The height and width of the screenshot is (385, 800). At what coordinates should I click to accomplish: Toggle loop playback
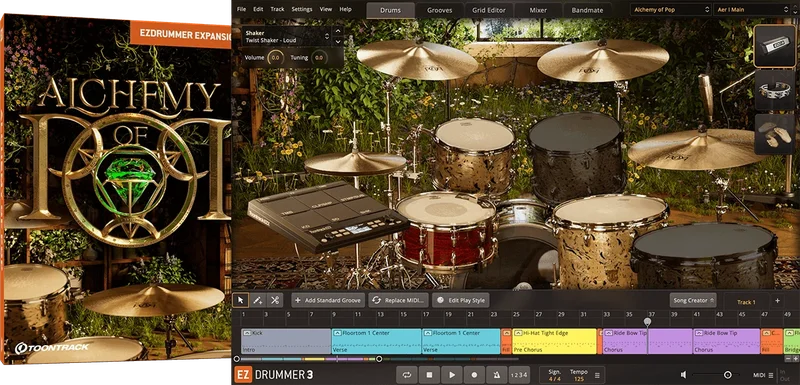(407, 375)
